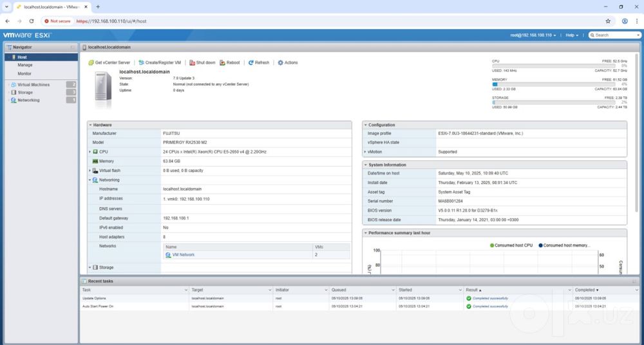644x345 pixels.
Task: Click the Shut down host icon
Action: click(x=192, y=63)
